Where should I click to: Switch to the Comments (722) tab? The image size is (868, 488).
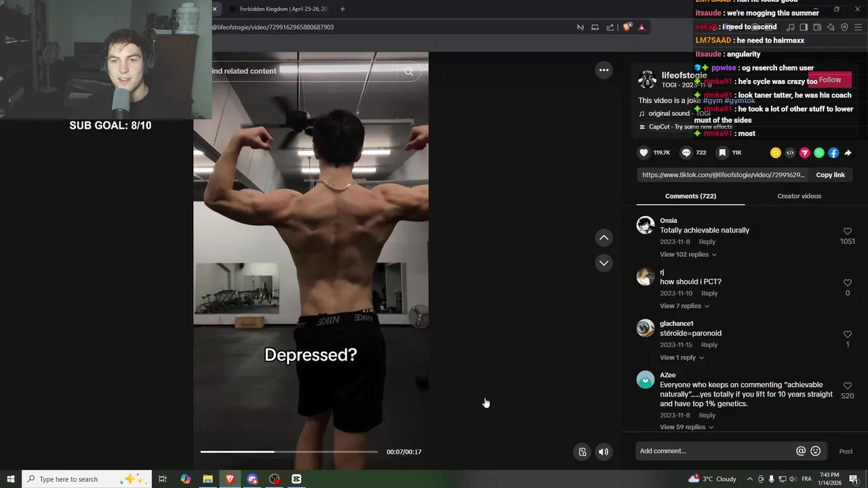point(690,197)
